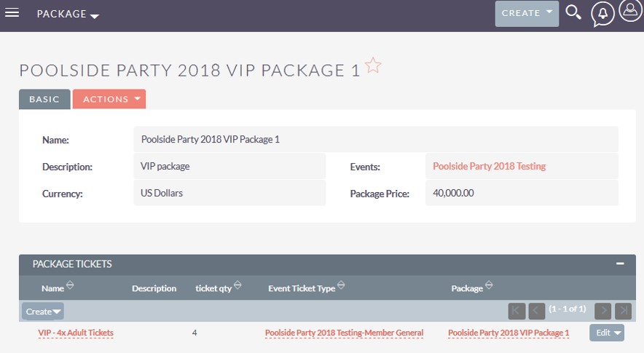
Task: Go to next page of tickets
Action: 603,311
